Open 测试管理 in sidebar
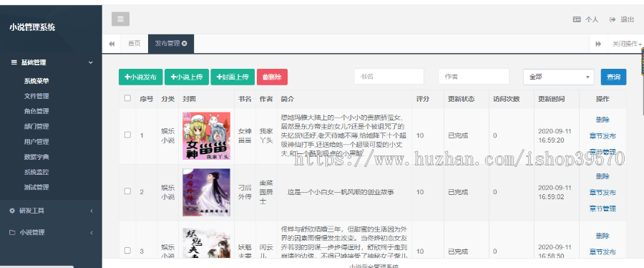The height and width of the screenshot is (268, 644). [x=36, y=188]
